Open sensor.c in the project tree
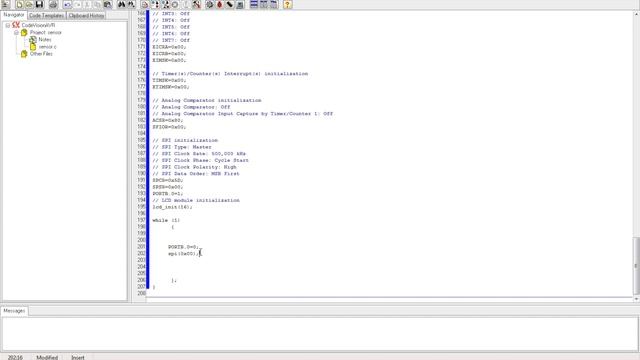Image resolution: width=640 pixels, height=360 pixels. coord(48,47)
